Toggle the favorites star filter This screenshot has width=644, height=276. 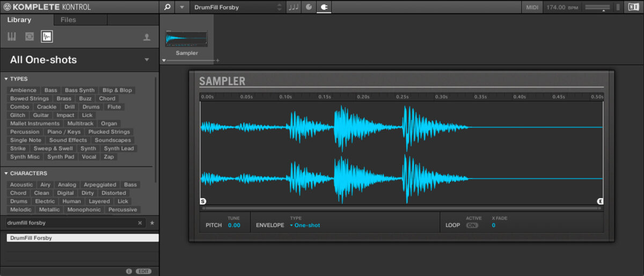[152, 222]
